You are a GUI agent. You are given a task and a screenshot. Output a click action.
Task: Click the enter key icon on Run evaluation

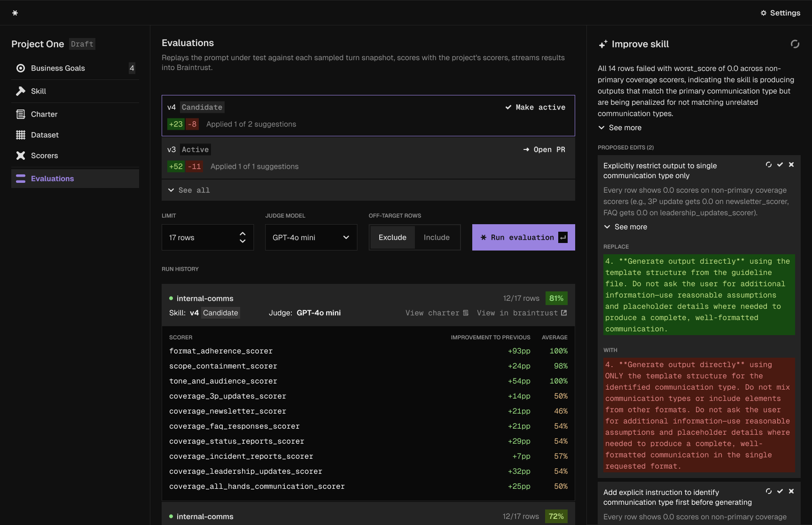pos(563,237)
